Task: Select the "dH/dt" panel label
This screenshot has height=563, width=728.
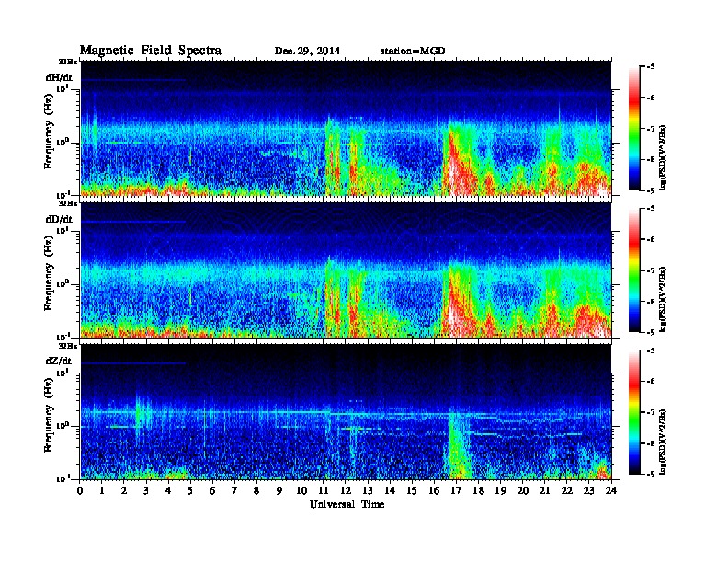Action: [59, 77]
